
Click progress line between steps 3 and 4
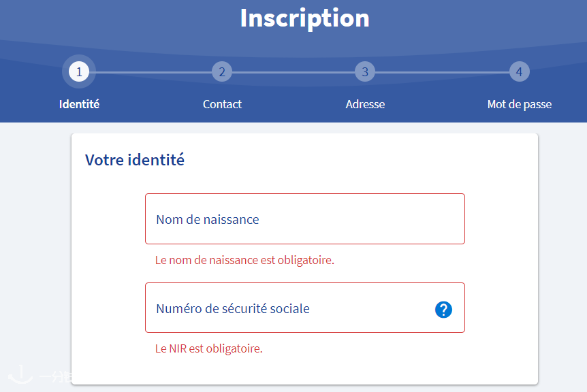pos(442,72)
